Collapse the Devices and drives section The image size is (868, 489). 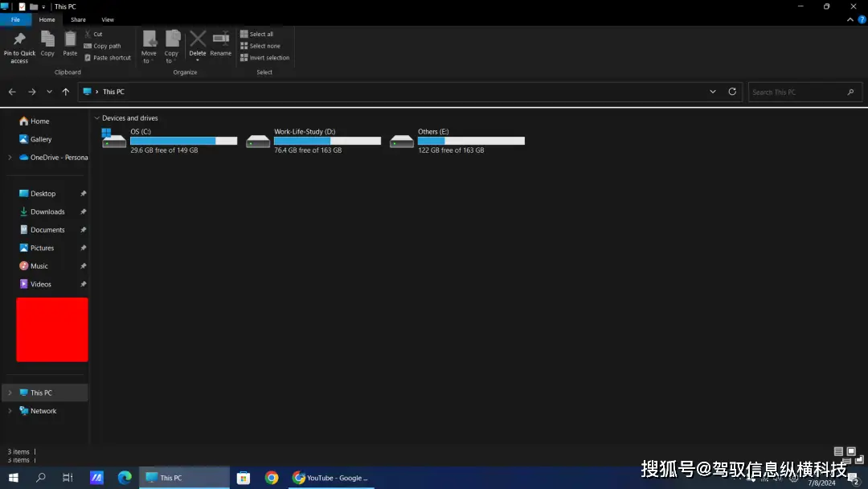coord(96,117)
